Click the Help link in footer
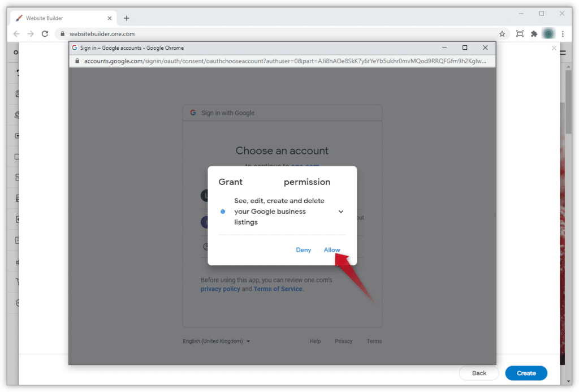This screenshot has height=392, width=579. click(x=315, y=342)
